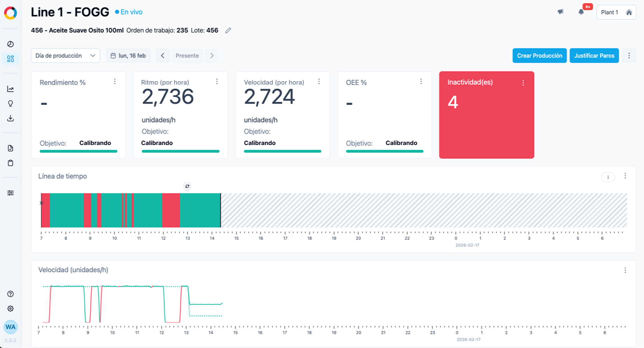This screenshot has width=644, height=348.
Task: Click the Velocidad card objective progress bar
Action: [x=283, y=151]
